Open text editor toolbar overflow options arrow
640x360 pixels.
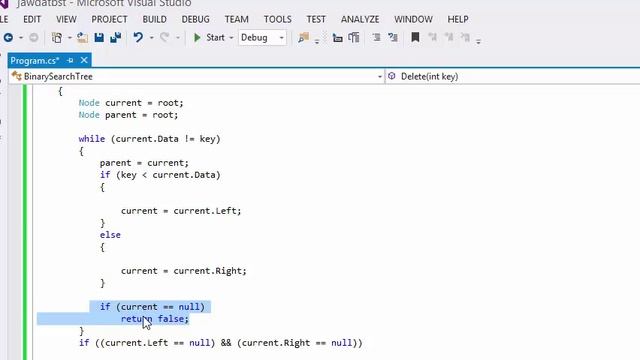point(478,40)
